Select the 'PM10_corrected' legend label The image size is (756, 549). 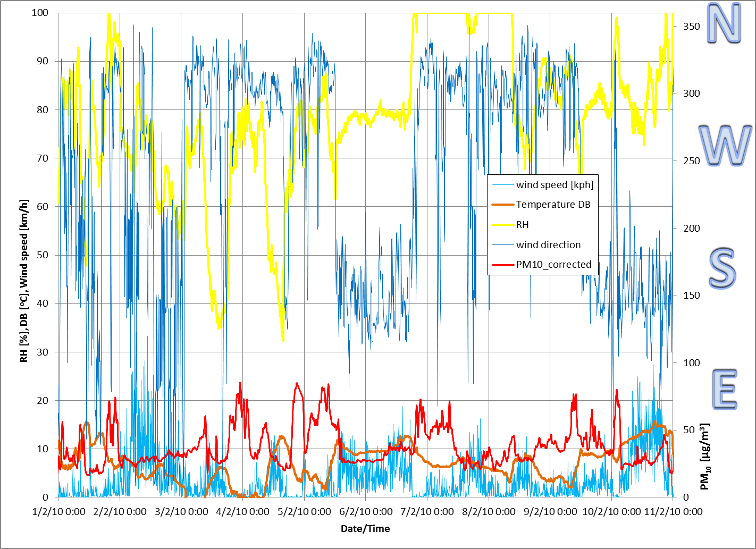pyautogui.click(x=553, y=265)
